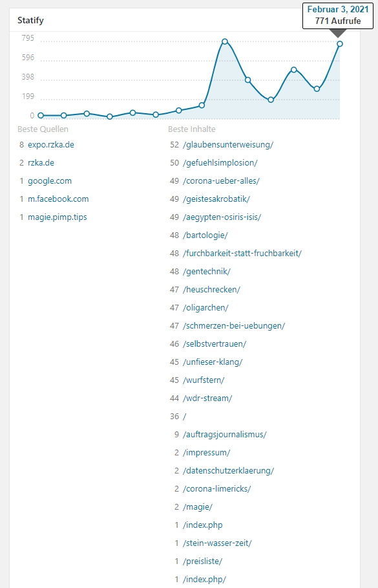Open /gefuehlsimplosion/ content link

point(220,163)
